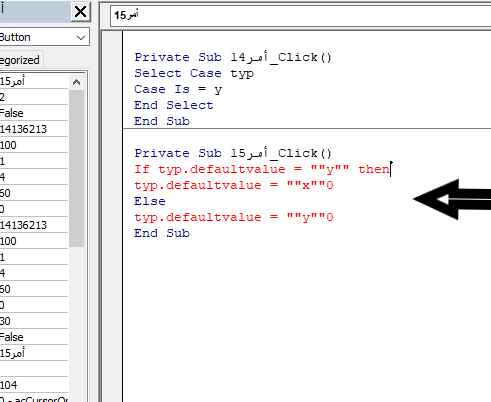
Task: Click the last 'End Sub' line
Action: tap(162, 233)
